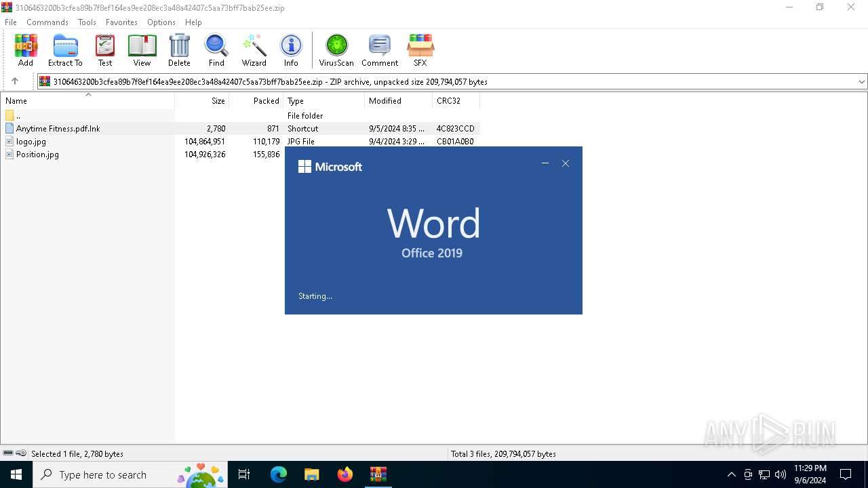This screenshot has height=488, width=868.
Task: Open the Windows Start menu
Action: [16, 474]
